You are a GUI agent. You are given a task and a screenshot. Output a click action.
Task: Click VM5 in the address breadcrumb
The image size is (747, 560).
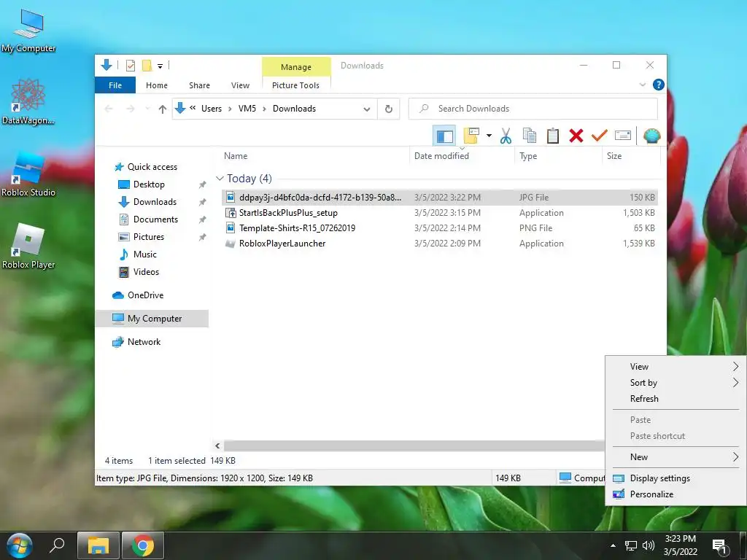(247, 109)
